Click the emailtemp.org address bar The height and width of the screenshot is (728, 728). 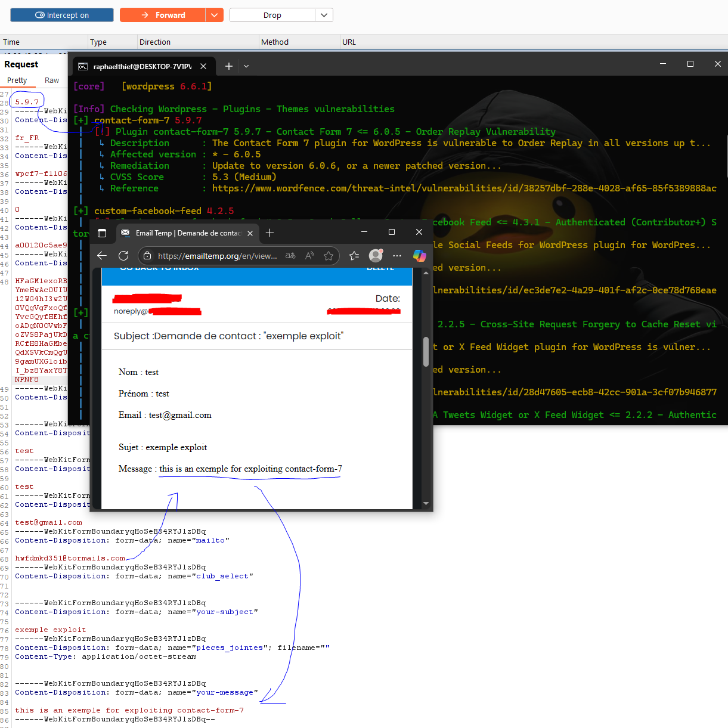218,256
